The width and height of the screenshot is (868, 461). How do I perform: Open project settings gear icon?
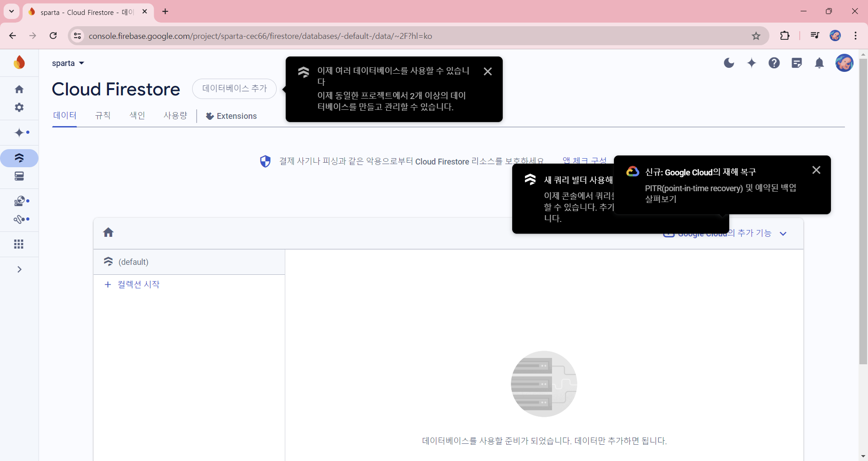pos(19,108)
